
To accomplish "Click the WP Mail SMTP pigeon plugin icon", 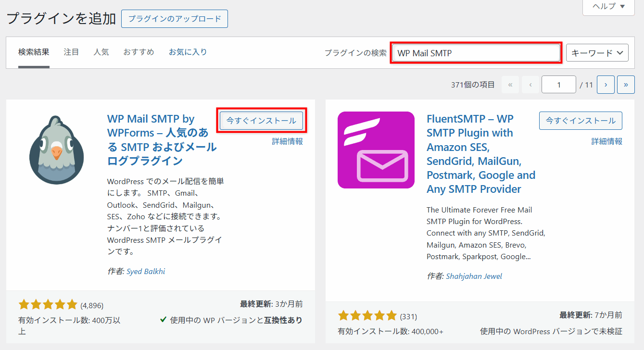I will point(57,150).
